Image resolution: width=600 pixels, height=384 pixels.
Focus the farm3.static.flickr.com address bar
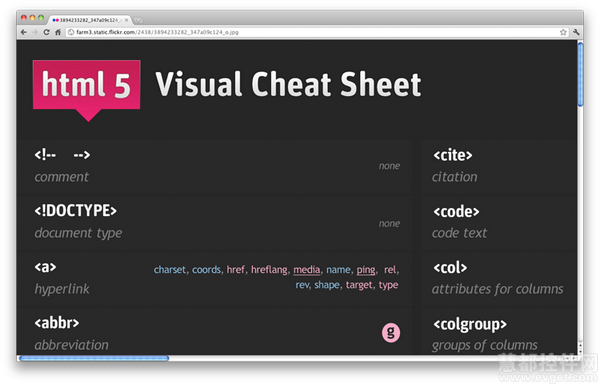point(314,33)
